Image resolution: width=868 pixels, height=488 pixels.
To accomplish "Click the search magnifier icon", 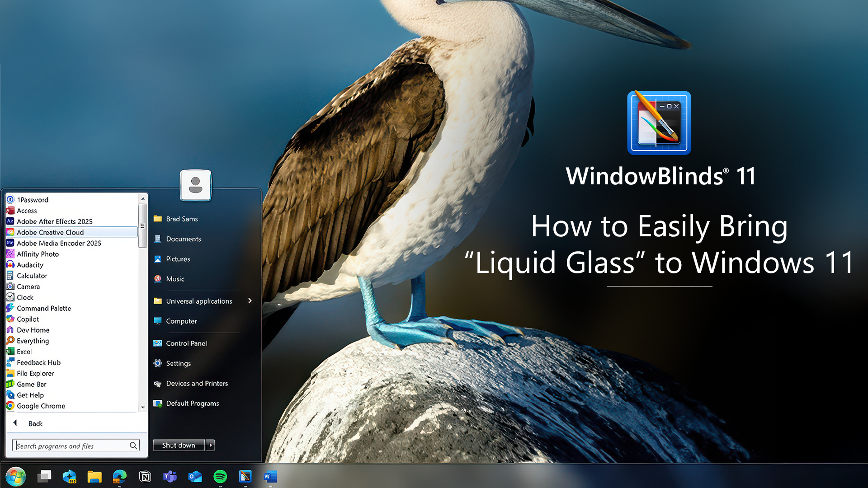I will coord(133,446).
